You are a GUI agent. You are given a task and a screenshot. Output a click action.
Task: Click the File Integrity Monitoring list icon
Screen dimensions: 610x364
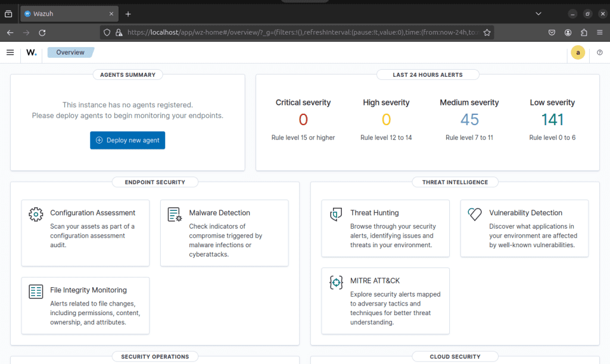36,291
